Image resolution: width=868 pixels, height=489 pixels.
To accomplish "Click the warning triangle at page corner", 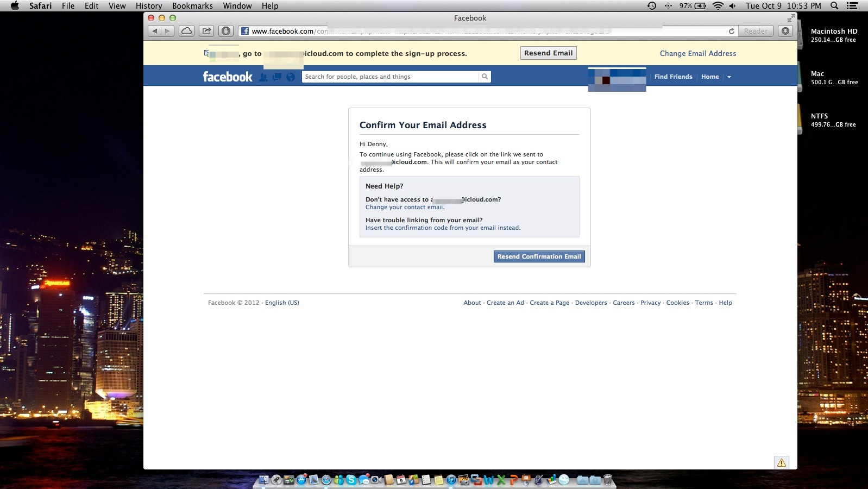I will [x=782, y=462].
